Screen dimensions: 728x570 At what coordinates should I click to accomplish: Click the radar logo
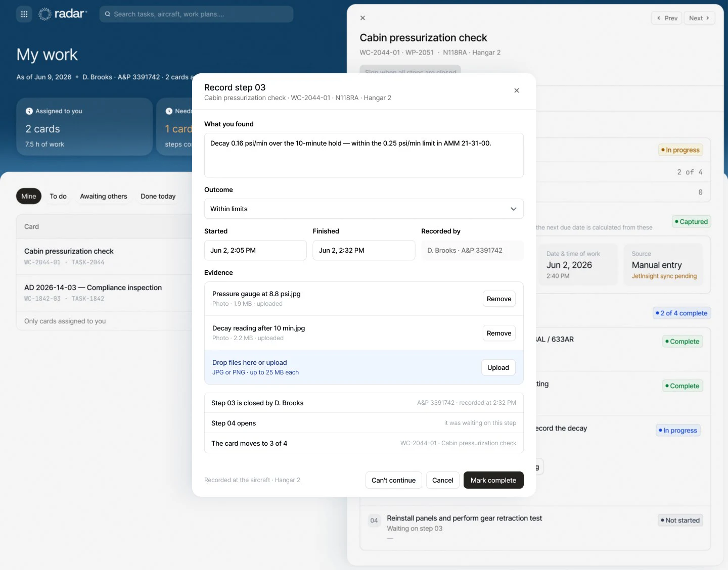63,14
